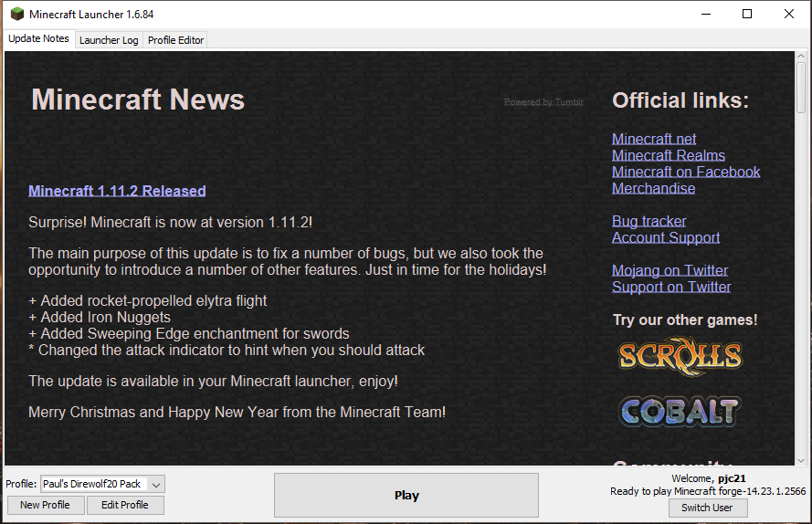This screenshot has height=524, width=812.
Task: Switch to the Launcher Log tab
Action: coord(109,40)
